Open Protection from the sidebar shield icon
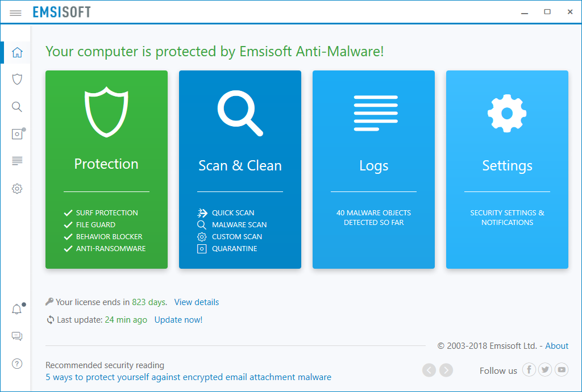Screen dimensions: 582x392 click(17, 79)
